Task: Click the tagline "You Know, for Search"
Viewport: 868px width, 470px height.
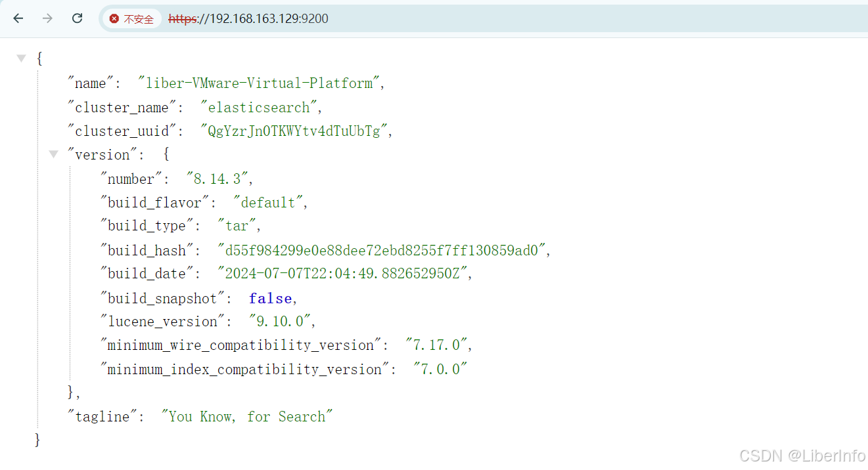Action: click(x=247, y=417)
